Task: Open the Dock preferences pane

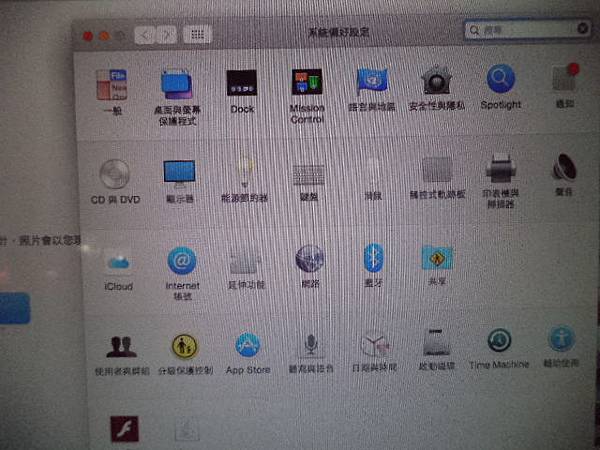Action: [242, 83]
